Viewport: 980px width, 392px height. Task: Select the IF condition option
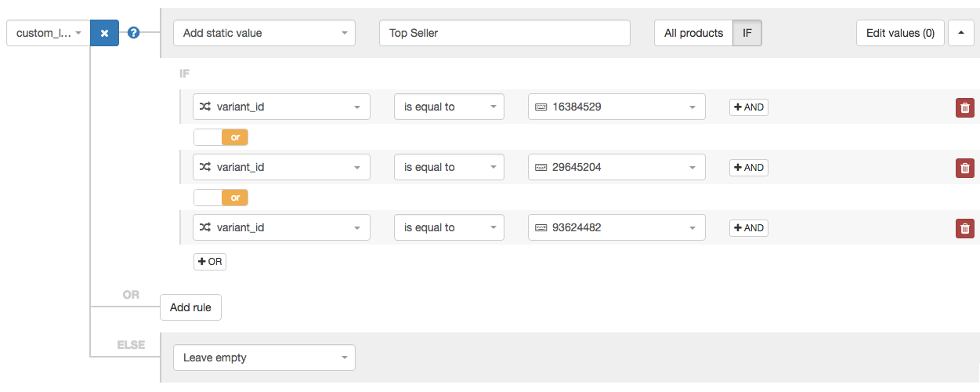pos(747,33)
